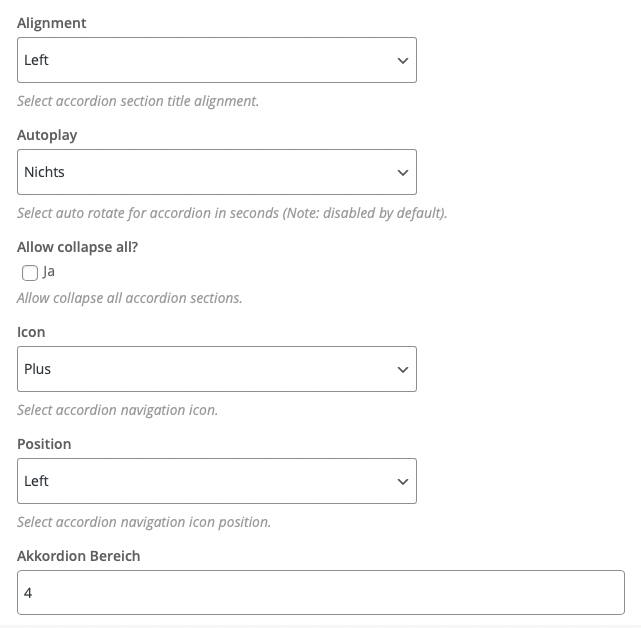Click the chevron arrow in the Alignment dropdown
This screenshot has height=628, width=641.
[x=403, y=61]
